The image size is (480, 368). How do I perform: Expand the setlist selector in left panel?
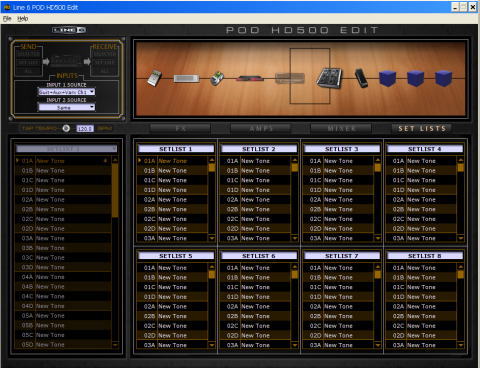66,149
